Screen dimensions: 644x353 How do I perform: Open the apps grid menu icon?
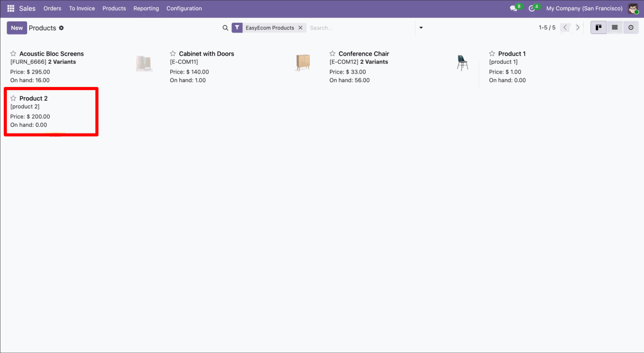[x=11, y=8]
